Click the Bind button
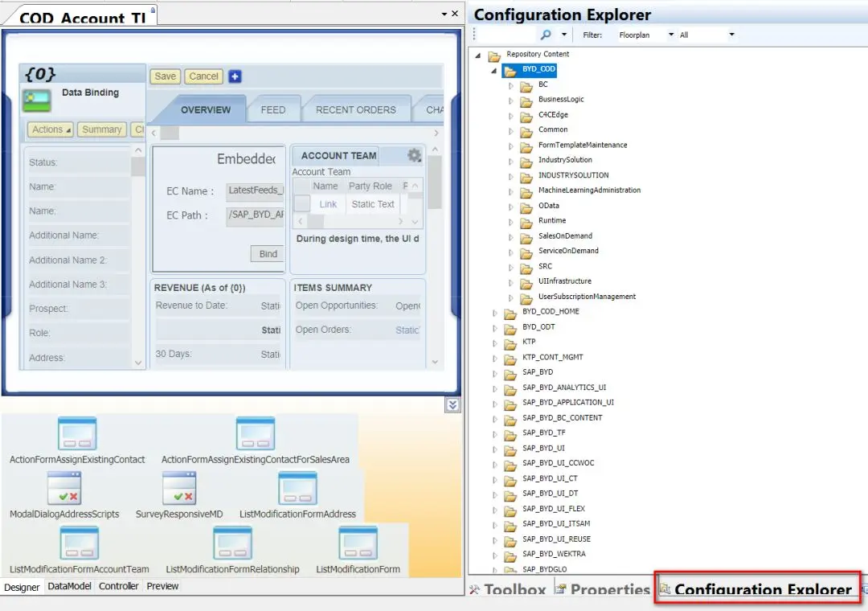868x611 pixels. click(x=268, y=254)
